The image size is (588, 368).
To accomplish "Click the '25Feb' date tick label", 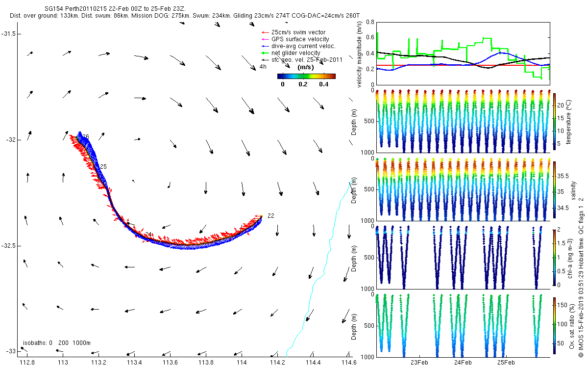I will [x=506, y=363].
